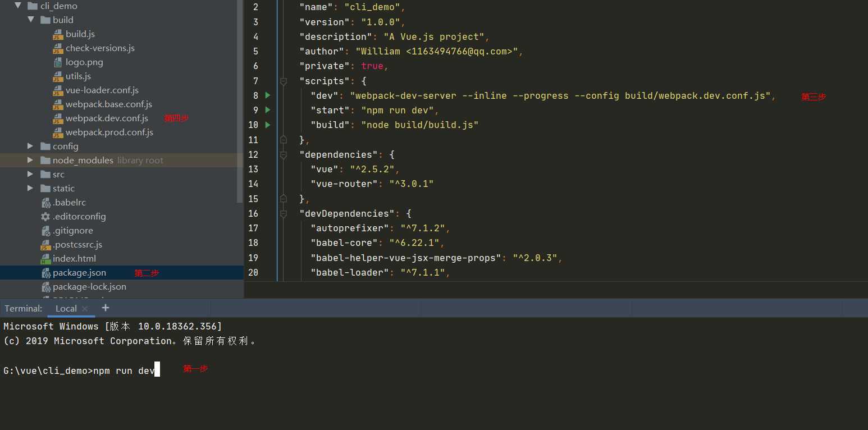Click the "author" key on line 5
Image resolution: width=868 pixels, height=430 pixels.
[321, 51]
